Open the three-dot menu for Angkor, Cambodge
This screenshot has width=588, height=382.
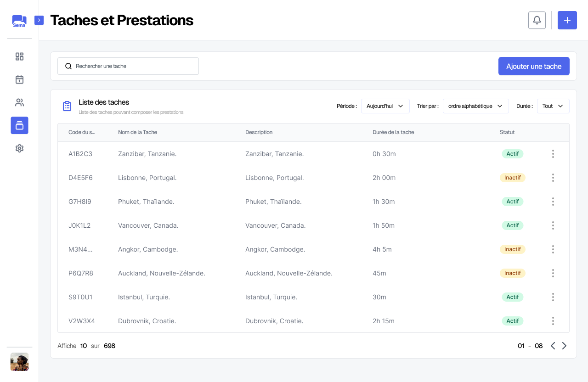click(x=553, y=249)
